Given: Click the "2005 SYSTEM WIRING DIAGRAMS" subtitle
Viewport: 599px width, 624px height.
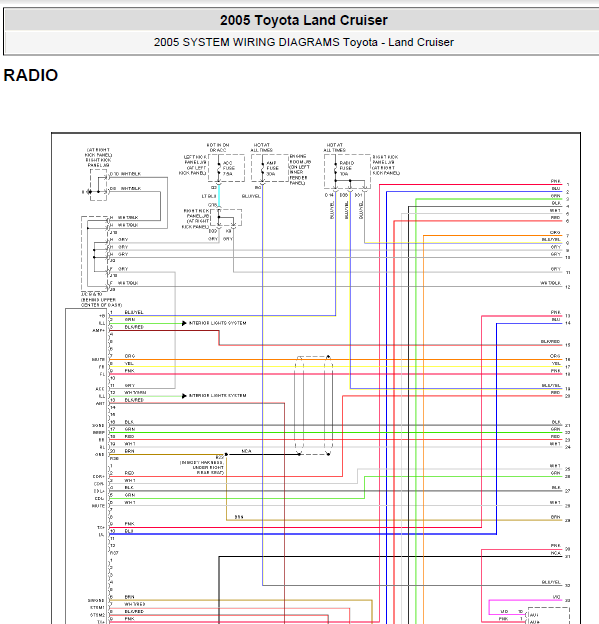Looking at the screenshot, I should coord(247,42).
